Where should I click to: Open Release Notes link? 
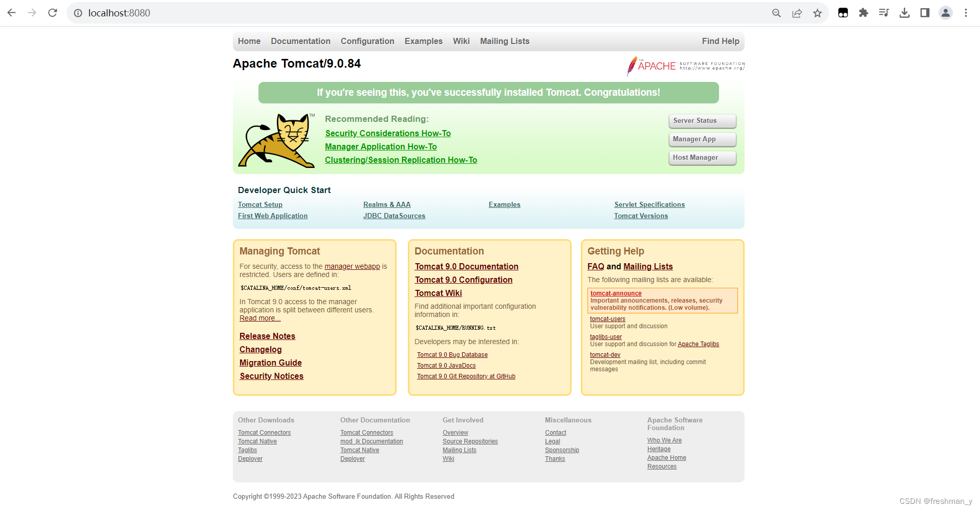click(x=267, y=336)
